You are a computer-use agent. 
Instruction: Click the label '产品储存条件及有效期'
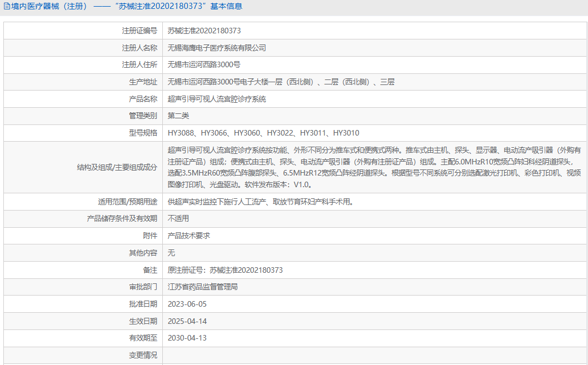pyautogui.click(x=122, y=218)
